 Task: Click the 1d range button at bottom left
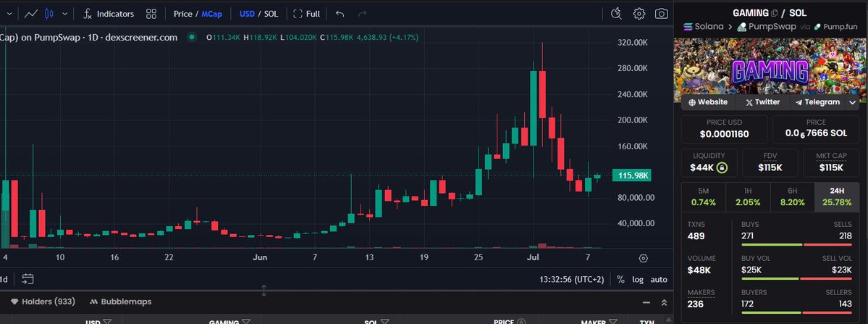pos(4,279)
